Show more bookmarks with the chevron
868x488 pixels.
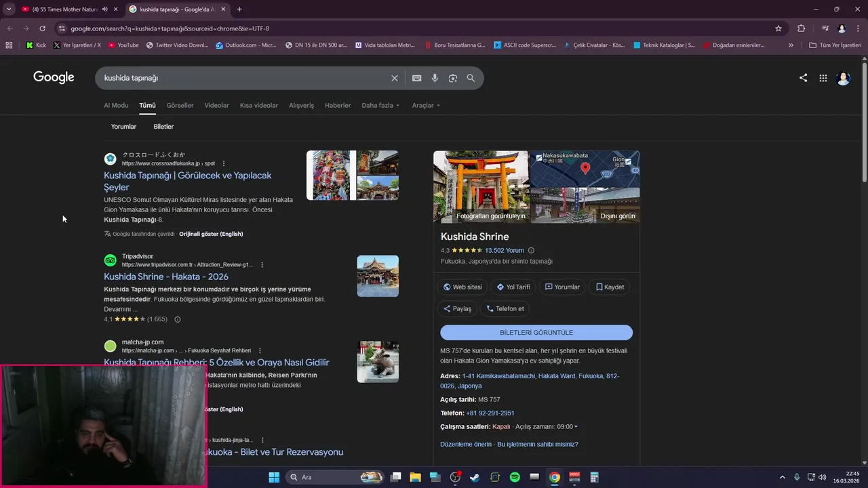point(791,45)
